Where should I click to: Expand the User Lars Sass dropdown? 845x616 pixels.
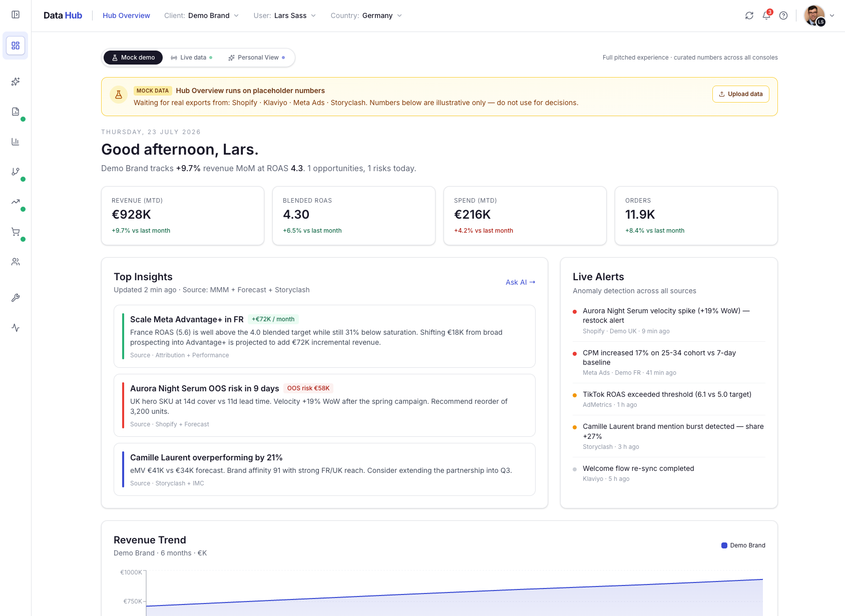pyautogui.click(x=285, y=16)
